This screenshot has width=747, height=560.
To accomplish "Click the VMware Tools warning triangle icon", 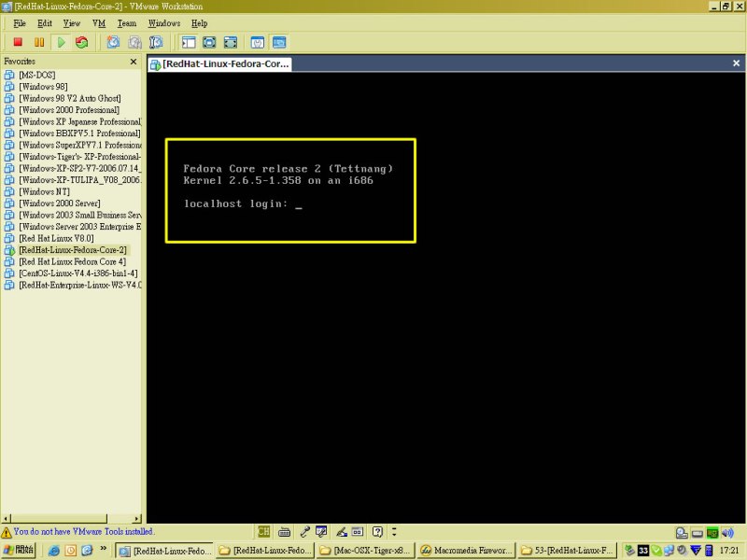I will (x=7, y=532).
